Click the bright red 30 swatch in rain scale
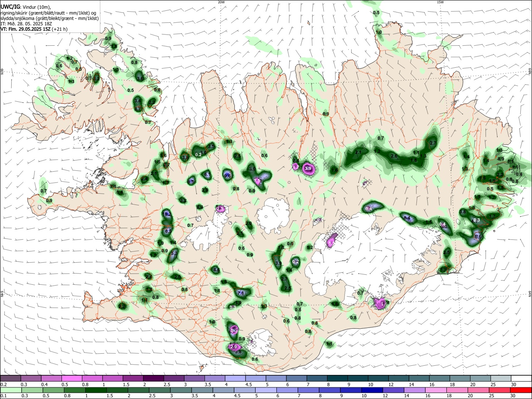This screenshot has width=532, height=399. pos(520,390)
